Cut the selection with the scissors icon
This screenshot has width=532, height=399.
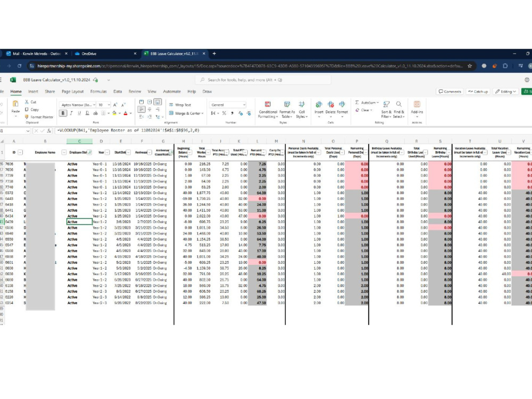click(x=27, y=102)
